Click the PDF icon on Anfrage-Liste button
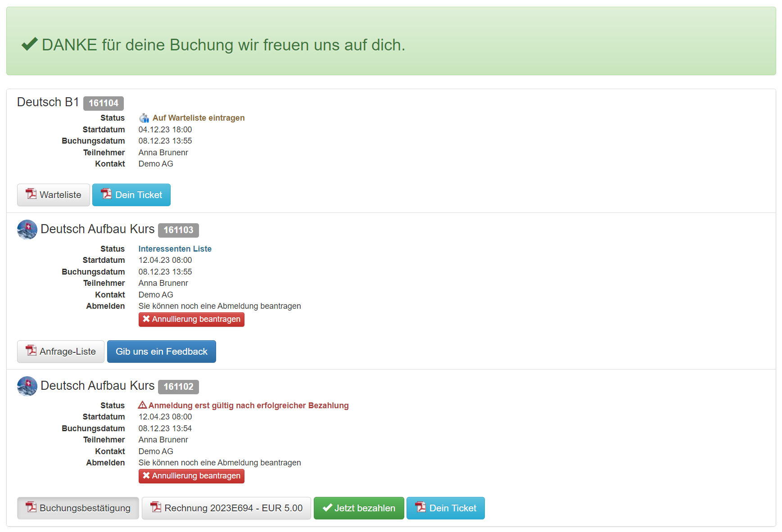 pos(31,351)
